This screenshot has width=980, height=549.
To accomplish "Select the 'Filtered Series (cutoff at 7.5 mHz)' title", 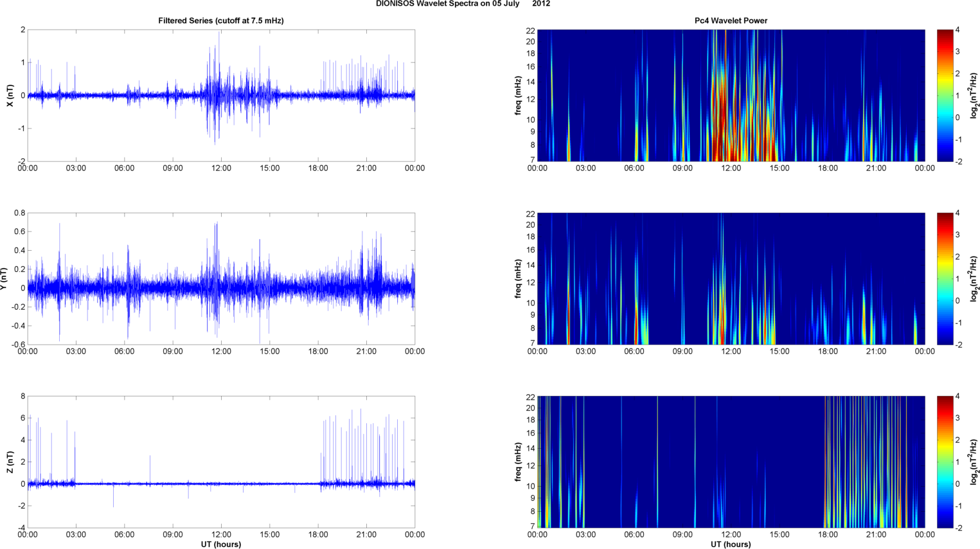I will click(x=220, y=21).
